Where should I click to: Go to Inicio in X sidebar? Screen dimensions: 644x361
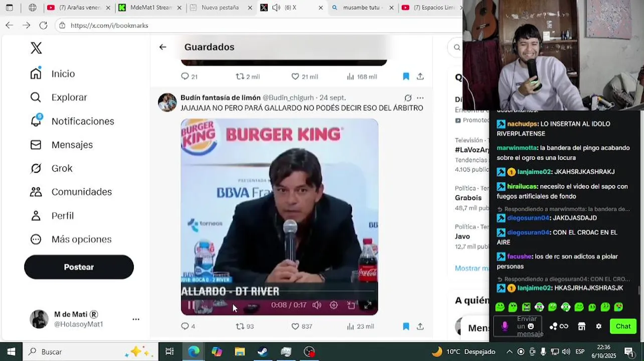click(x=53, y=74)
